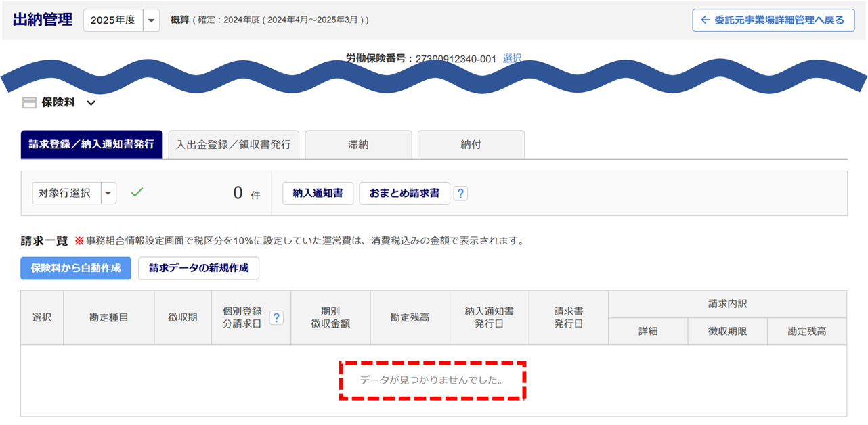This screenshot has height=425, width=868.
Task: Click the 勘定種目 column header
Action: 108,318
